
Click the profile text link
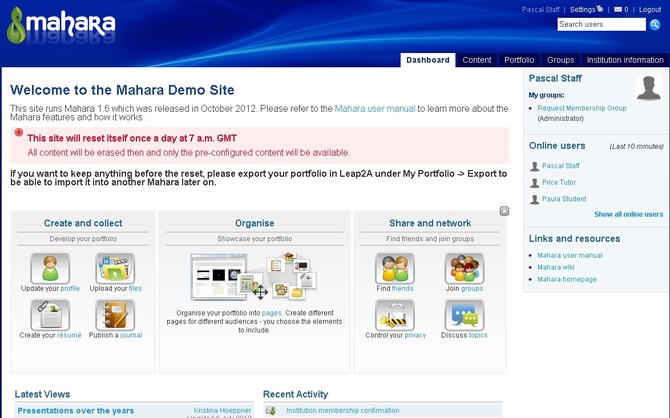(x=70, y=288)
